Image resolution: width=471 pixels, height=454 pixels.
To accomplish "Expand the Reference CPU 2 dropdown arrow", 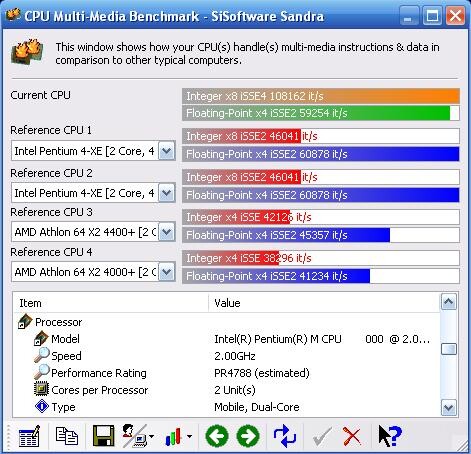I will 166,193.
